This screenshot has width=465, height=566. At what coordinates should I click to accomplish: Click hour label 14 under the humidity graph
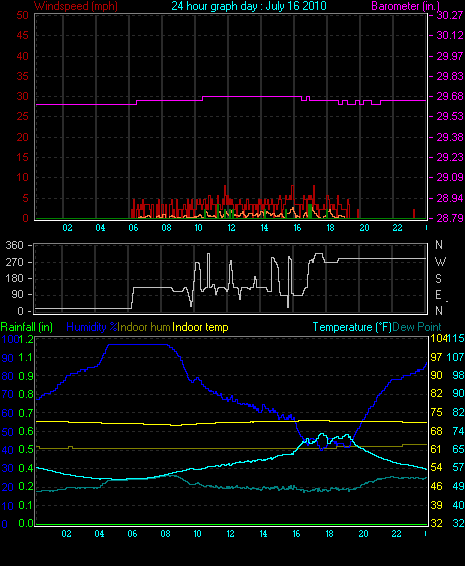point(264,534)
